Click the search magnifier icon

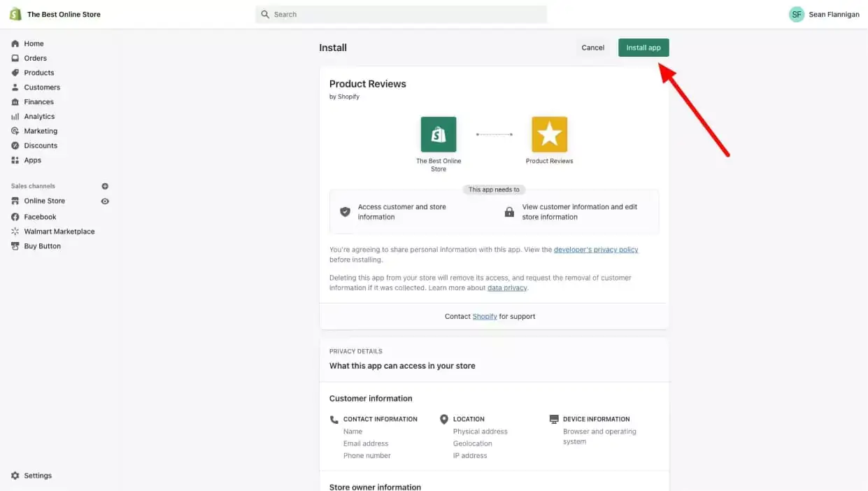tap(265, 14)
